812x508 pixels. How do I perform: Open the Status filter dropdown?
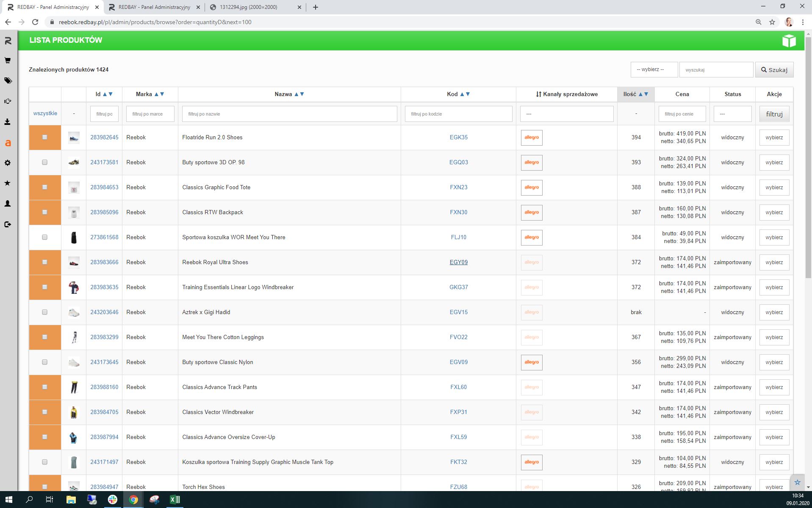click(x=732, y=114)
